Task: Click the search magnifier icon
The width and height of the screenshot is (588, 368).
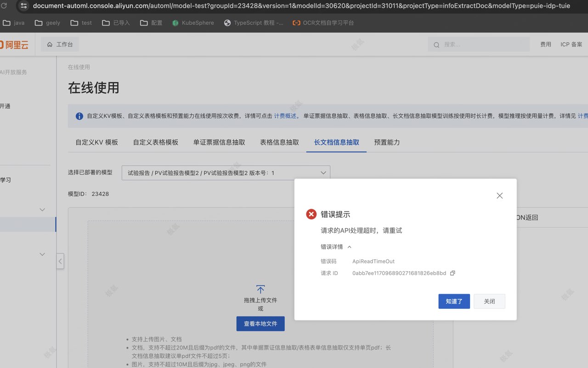Action: [x=436, y=45]
